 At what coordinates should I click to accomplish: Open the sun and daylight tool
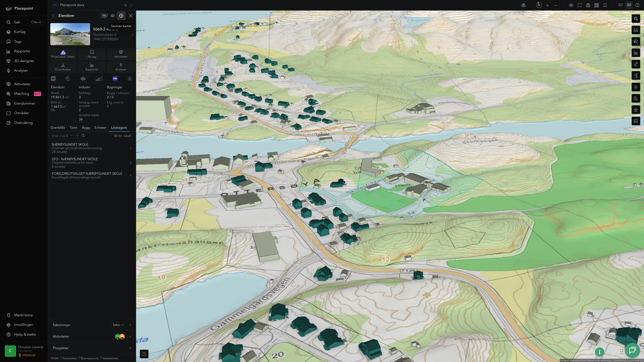(x=636, y=87)
